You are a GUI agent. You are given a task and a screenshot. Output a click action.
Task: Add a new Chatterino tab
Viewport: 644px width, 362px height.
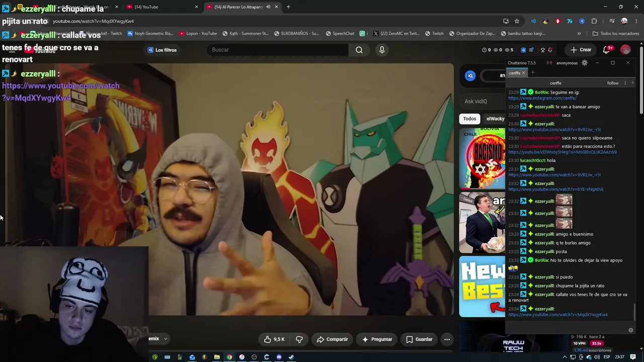[x=533, y=73]
